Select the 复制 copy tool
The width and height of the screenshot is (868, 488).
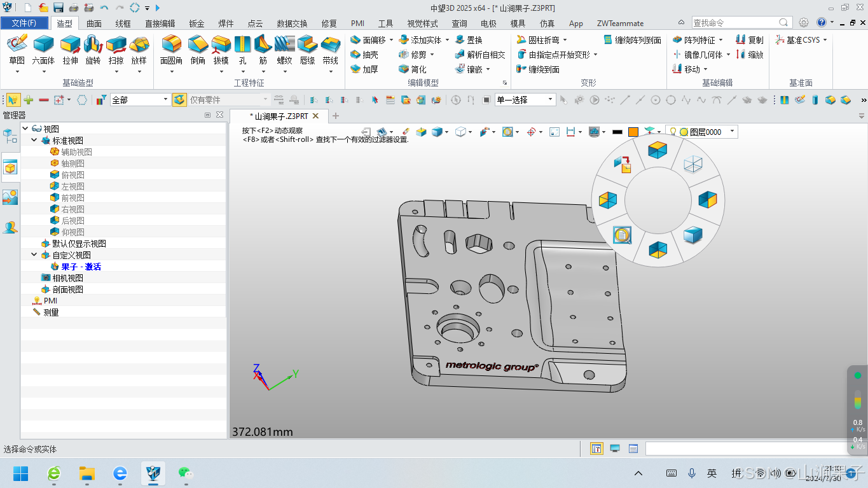[749, 40]
